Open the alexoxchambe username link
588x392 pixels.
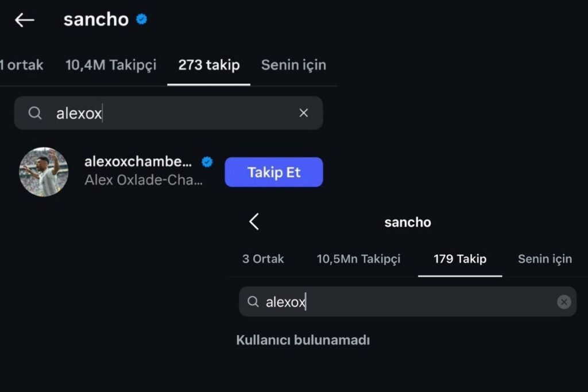click(141, 162)
